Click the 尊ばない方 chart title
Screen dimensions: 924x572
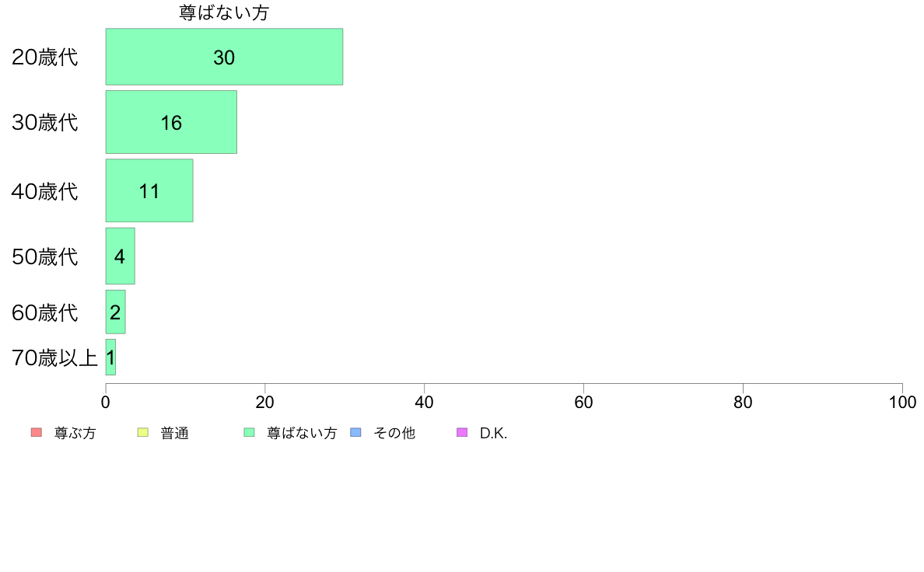(224, 13)
